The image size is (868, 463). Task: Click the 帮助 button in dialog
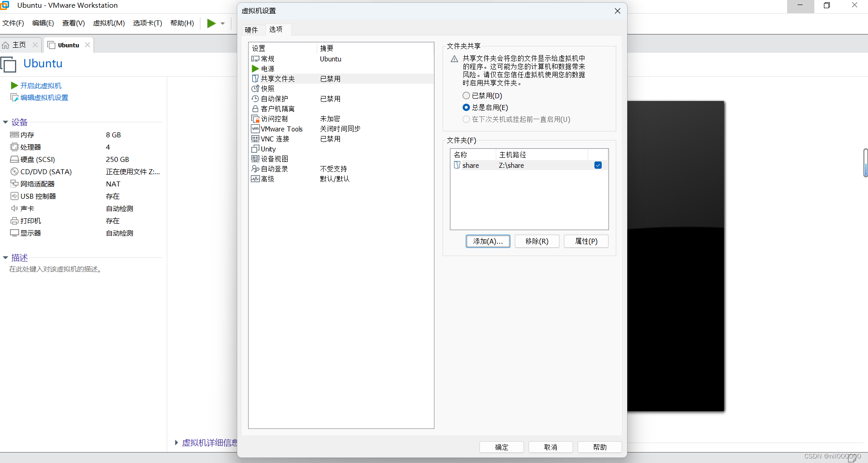pos(600,447)
